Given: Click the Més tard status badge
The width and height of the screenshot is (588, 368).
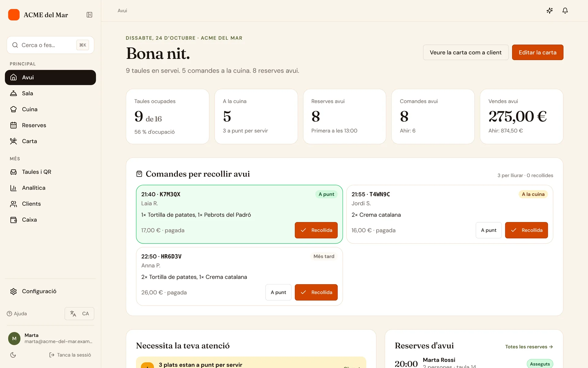Looking at the screenshot, I should pos(324,256).
